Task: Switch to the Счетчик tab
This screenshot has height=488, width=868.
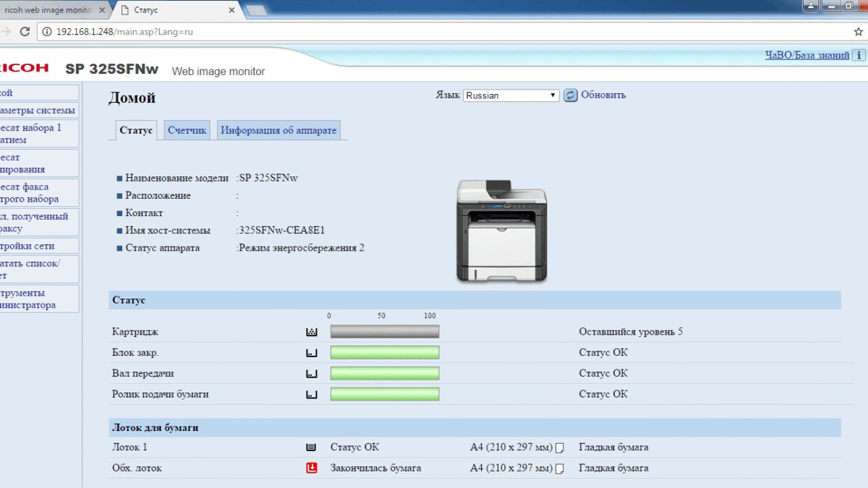Action: click(x=187, y=130)
